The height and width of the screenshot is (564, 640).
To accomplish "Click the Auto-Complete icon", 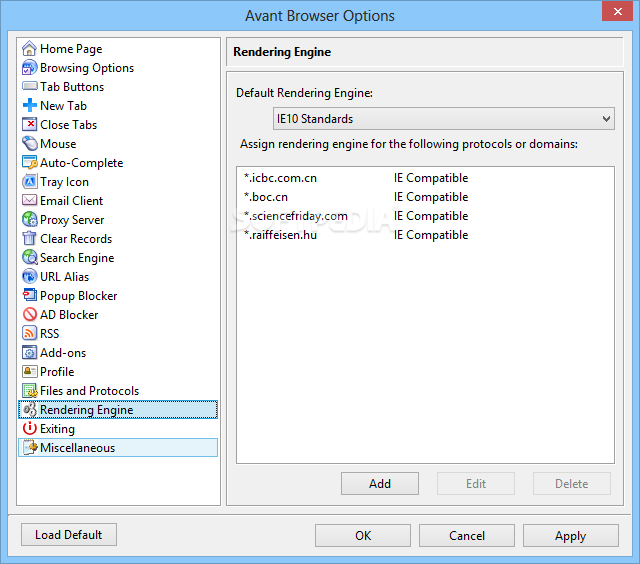I will [29, 162].
